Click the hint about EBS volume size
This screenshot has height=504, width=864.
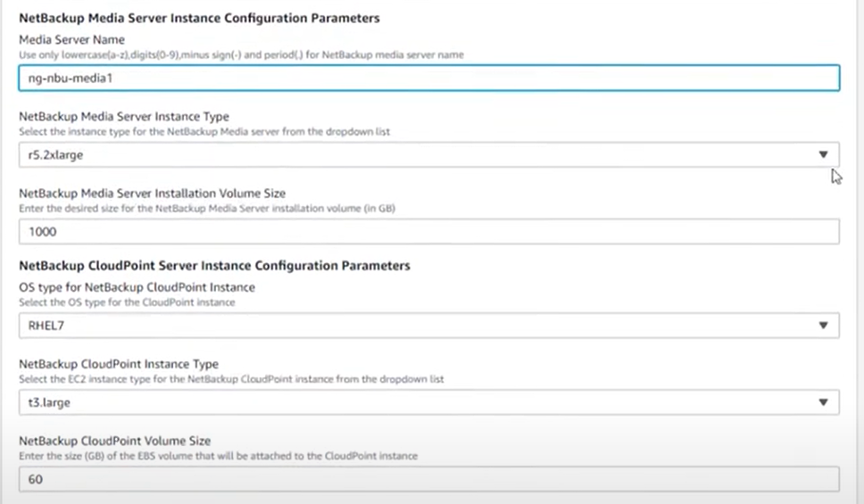(x=218, y=456)
